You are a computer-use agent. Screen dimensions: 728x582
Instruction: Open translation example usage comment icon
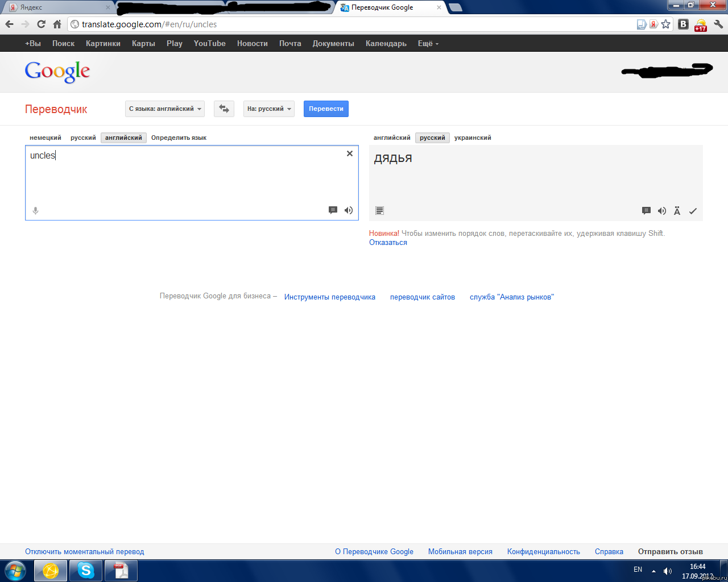[646, 211]
